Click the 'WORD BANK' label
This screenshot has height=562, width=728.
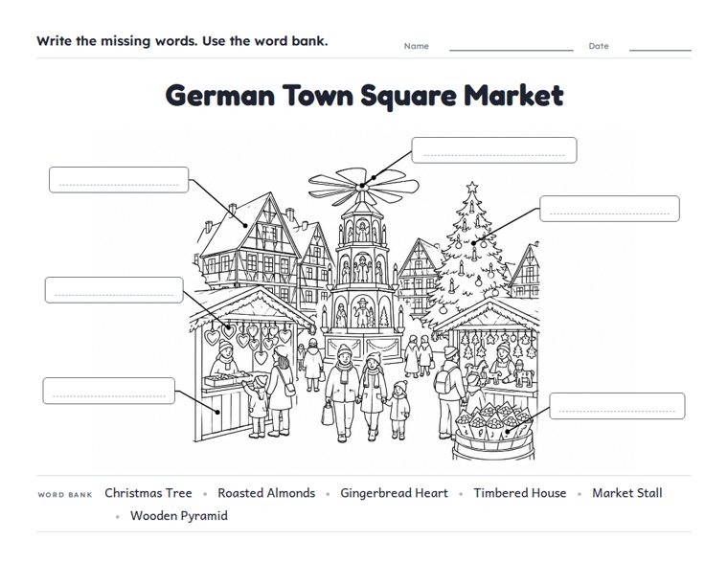[x=65, y=495]
